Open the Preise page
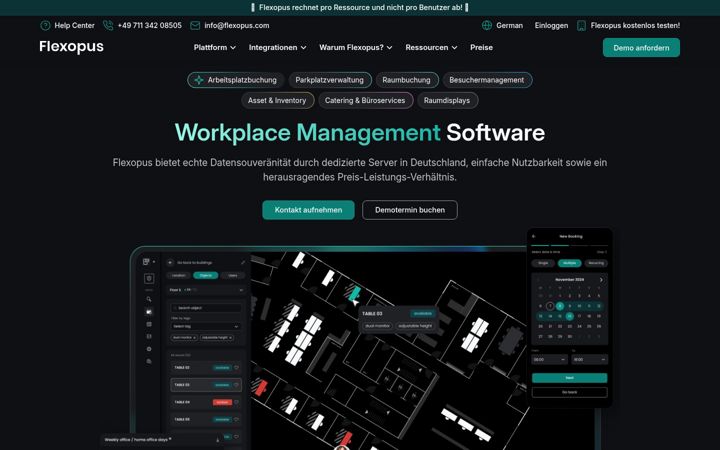 [481, 47]
